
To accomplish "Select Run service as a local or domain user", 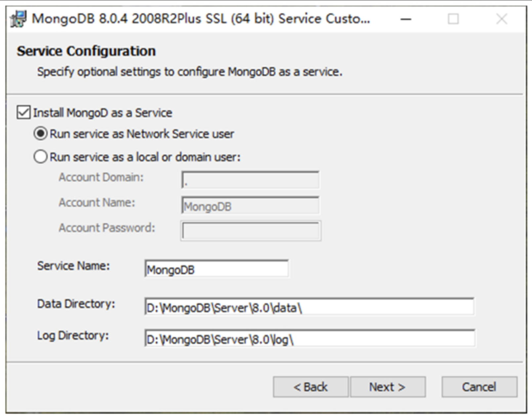I will tap(40, 157).
